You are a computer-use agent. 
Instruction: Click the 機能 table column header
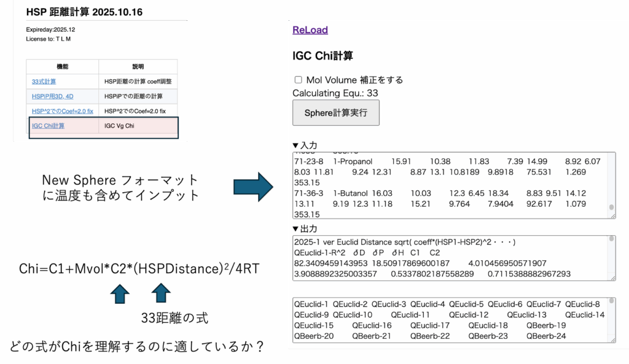click(x=62, y=66)
